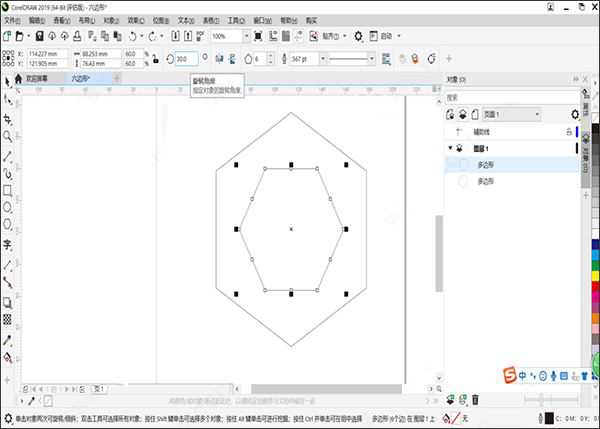Image resolution: width=600 pixels, height=429 pixels.
Task: Select the Zoom magnifier tool
Action: pyautogui.click(x=7, y=136)
